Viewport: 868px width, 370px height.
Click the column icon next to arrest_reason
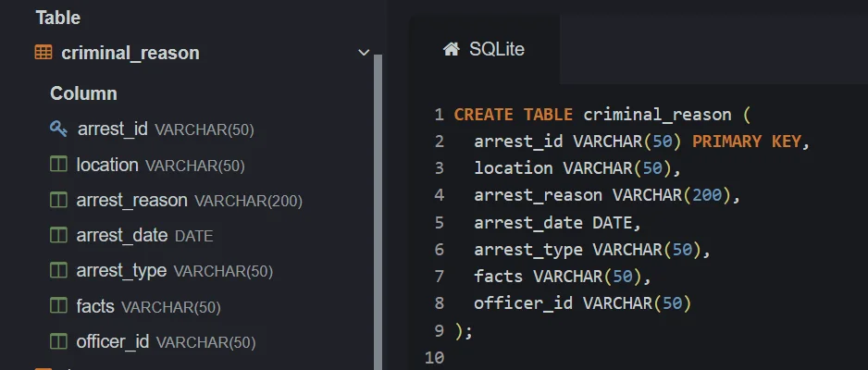point(58,200)
